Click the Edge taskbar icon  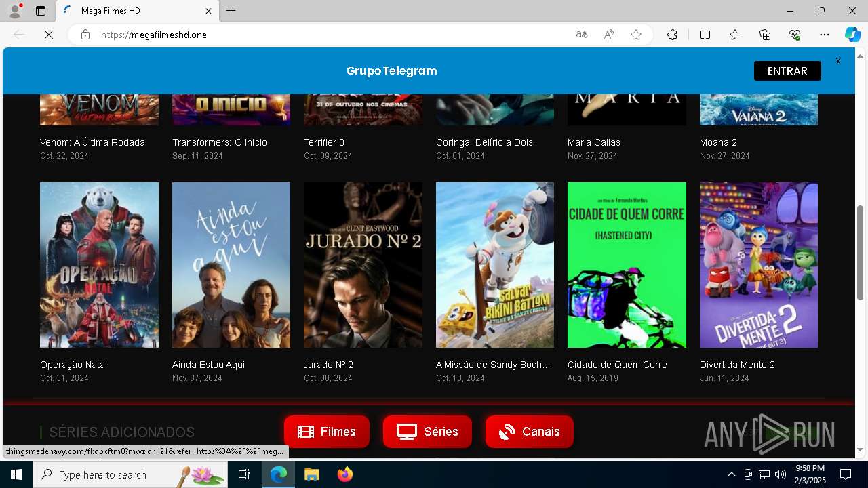pos(279,474)
